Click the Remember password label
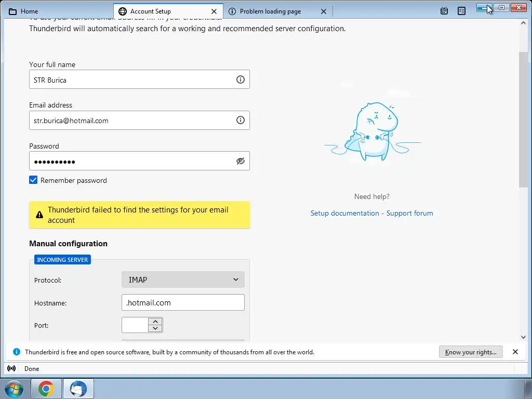Viewport: 532px width, 399px height. 74,180
